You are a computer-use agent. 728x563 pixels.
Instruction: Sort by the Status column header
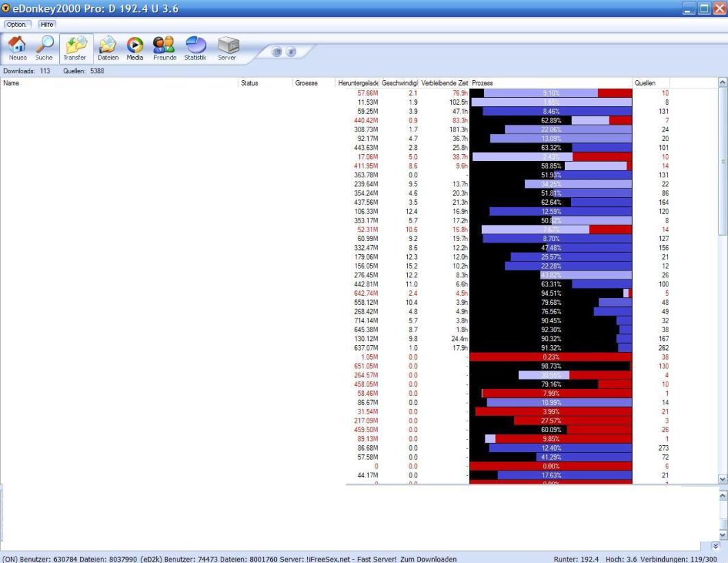coord(265,83)
